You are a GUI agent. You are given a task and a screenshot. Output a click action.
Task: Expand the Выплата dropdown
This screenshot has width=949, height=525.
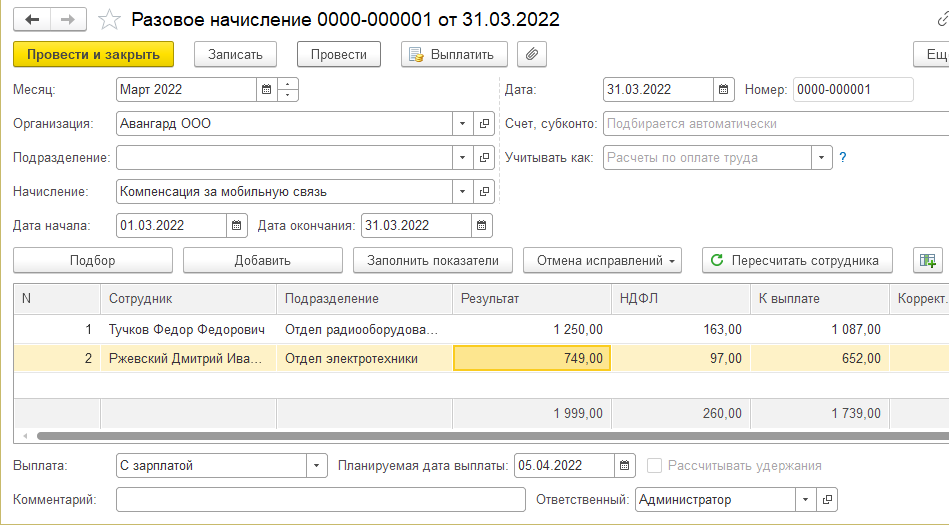pos(317,466)
